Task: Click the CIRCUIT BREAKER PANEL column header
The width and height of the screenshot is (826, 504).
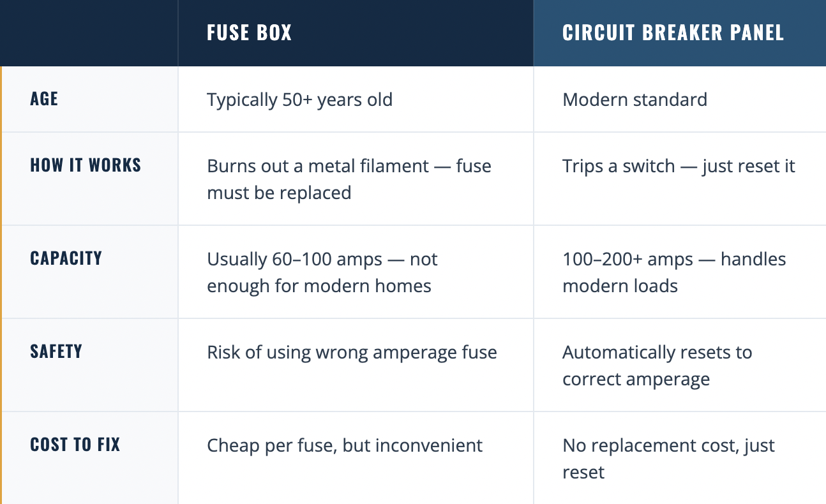Action: pyautogui.click(x=673, y=33)
